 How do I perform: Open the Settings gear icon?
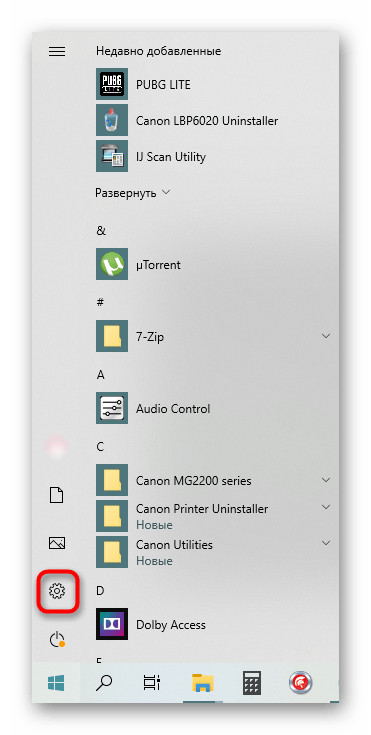click(57, 591)
